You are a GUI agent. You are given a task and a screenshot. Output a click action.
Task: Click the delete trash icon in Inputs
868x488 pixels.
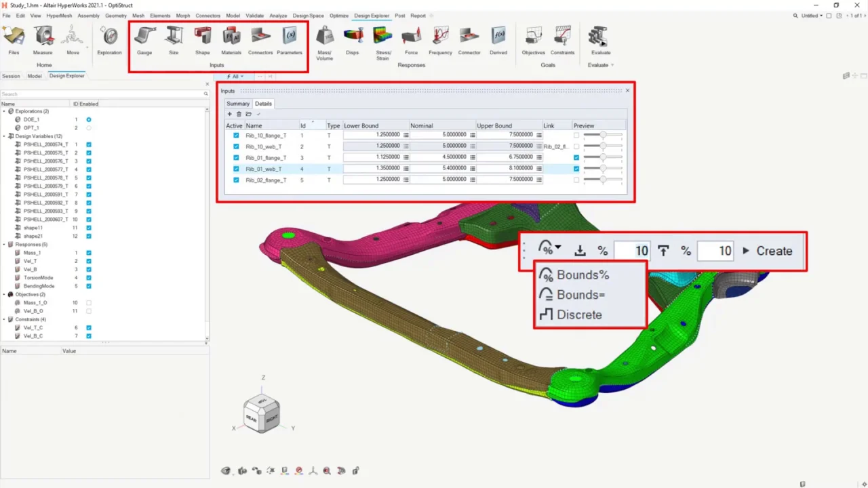239,114
